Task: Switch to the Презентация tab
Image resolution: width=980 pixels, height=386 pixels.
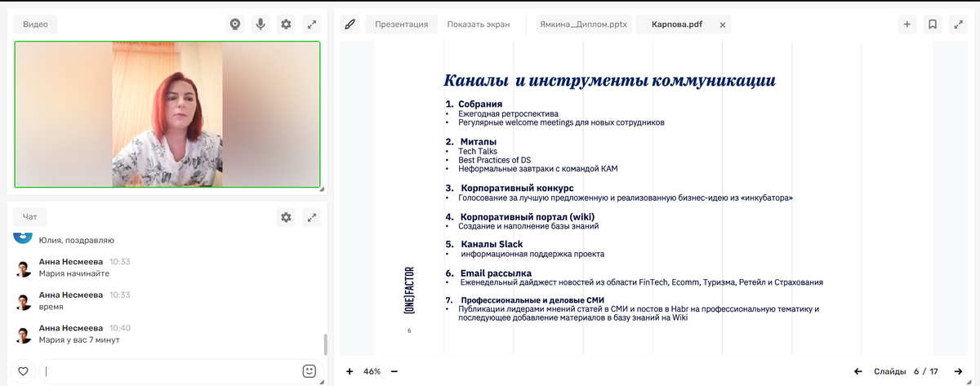Action: (x=401, y=24)
